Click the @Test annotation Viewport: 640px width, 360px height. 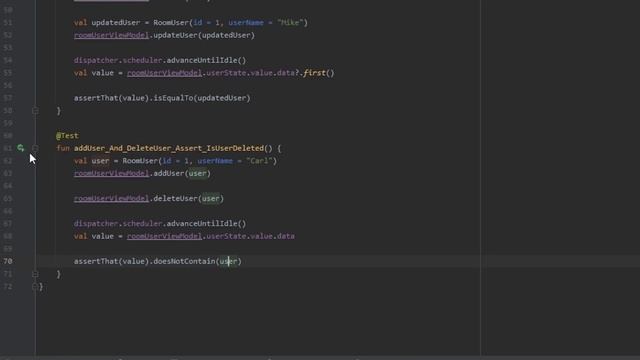tap(67, 136)
